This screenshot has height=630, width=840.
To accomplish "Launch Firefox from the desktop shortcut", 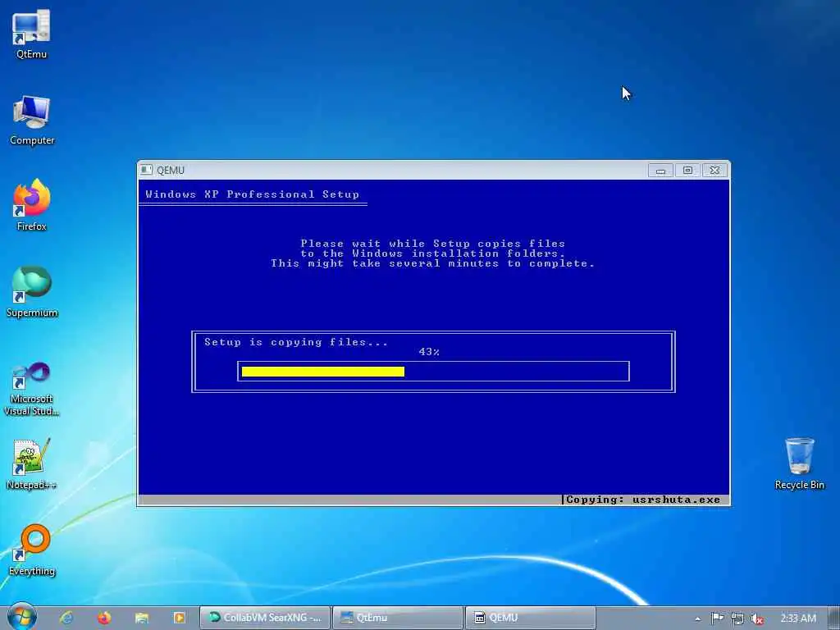I will tap(32, 205).
